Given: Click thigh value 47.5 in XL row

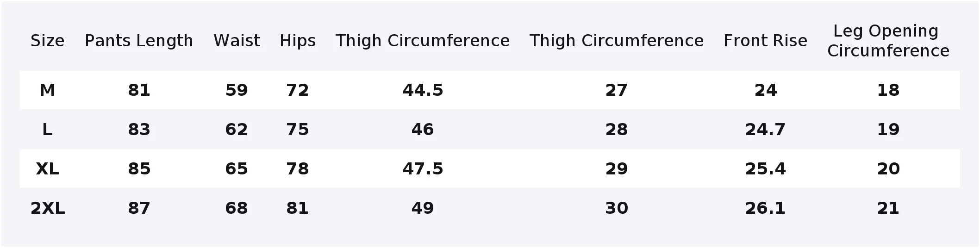Looking at the screenshot, I should pyautogui.click(x=423, y=169).
